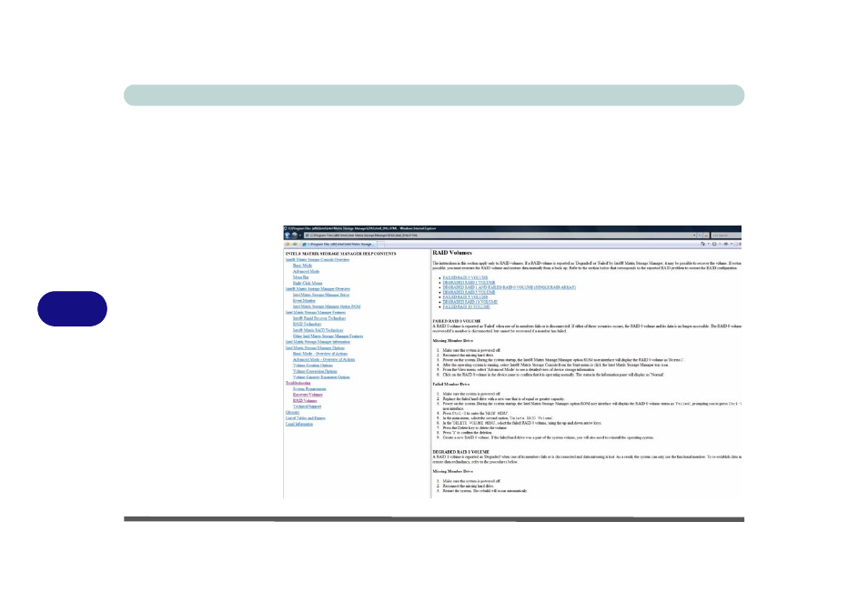
Task: Open Volume Conversion Options link
Action: coord(315,371)
